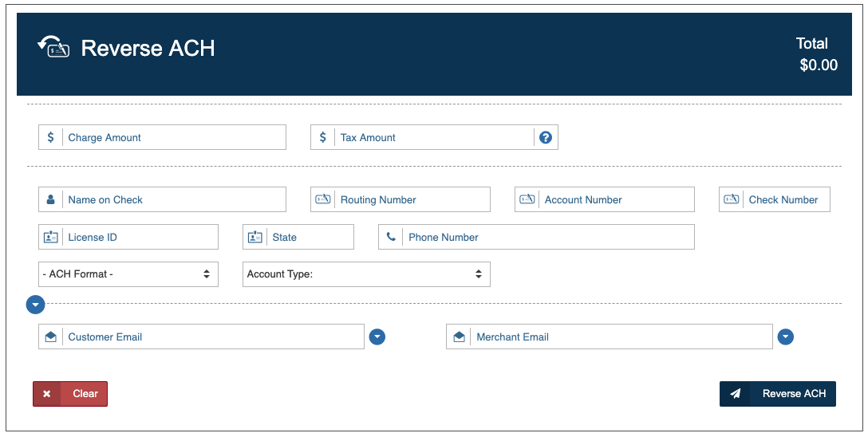Screen dimensions: 868x437
Task: Click into the Account Number field
Action: coord(616,199)
